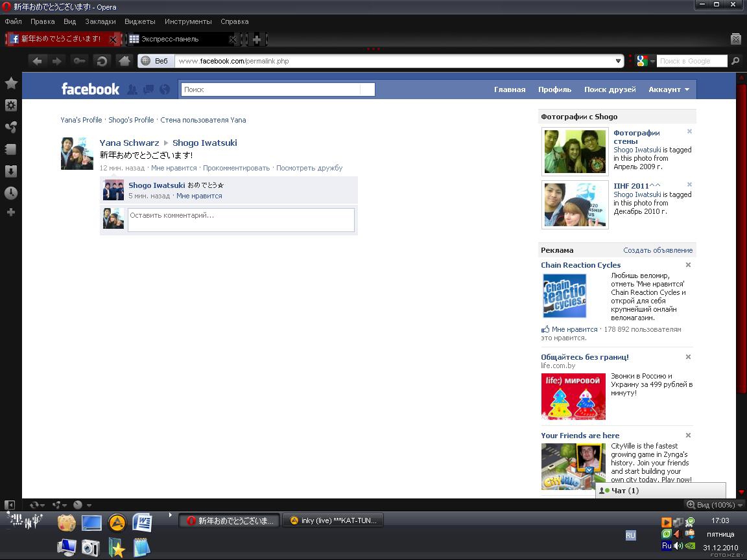Open the Справка menu
747x560 pixels.
tap(234, 21)
